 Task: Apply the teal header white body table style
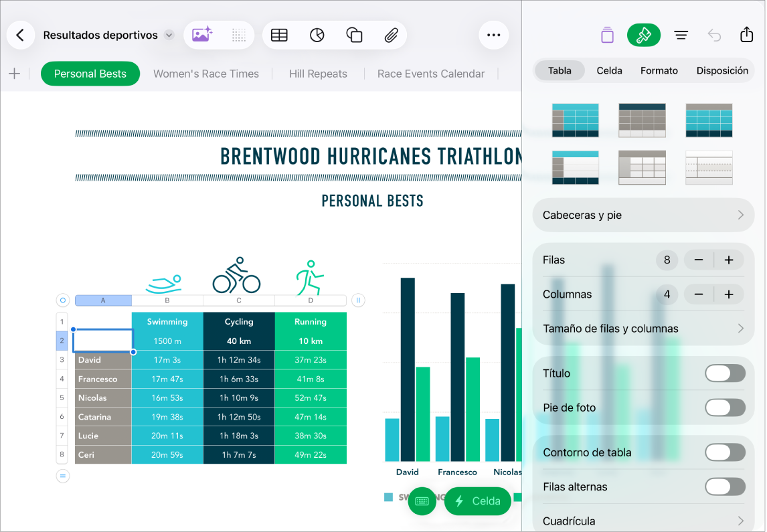coord(576,168)
